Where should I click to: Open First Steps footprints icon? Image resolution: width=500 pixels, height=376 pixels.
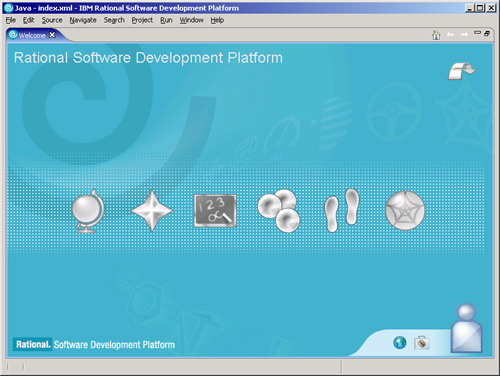342,210
